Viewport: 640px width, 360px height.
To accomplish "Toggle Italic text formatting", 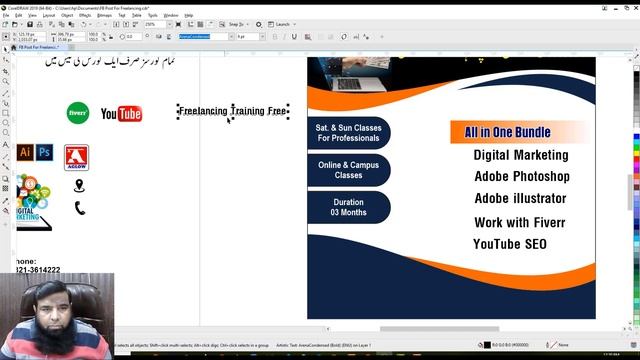I will tap(284, 37).
